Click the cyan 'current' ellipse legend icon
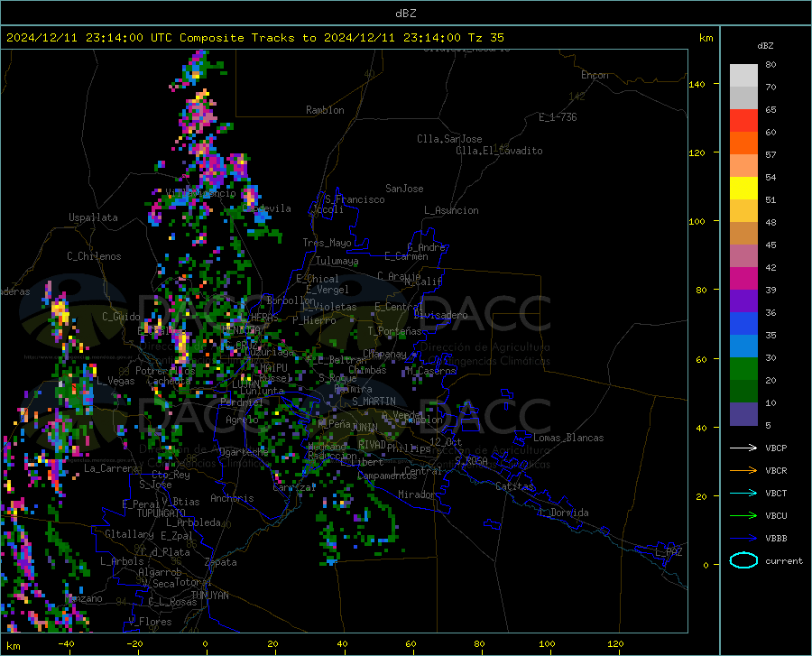Viewport: 812px width, 656px height. click(743, 560)
